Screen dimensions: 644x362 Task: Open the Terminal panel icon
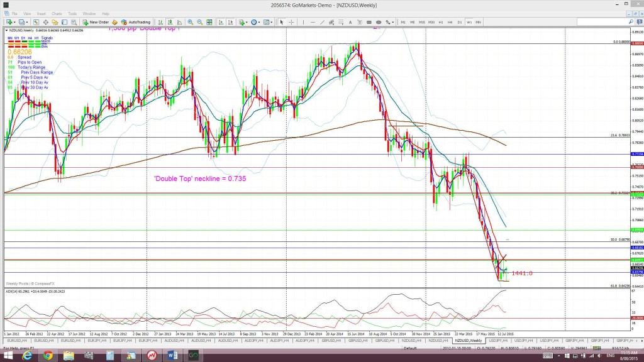(65, 22)
